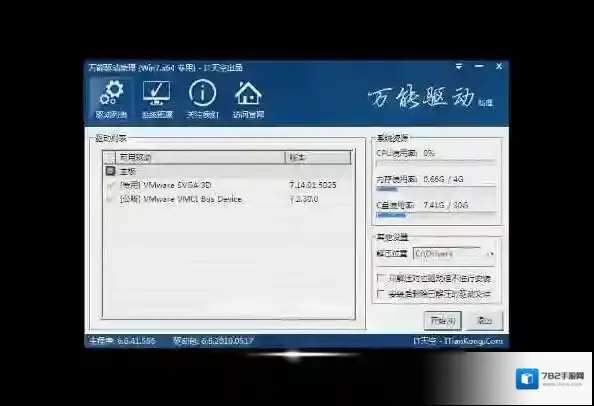This screenshot has width=594, height=406.
Task: Toggle the motherboard group checkbox
Action: pyautogui.click(x=110, y=171)
